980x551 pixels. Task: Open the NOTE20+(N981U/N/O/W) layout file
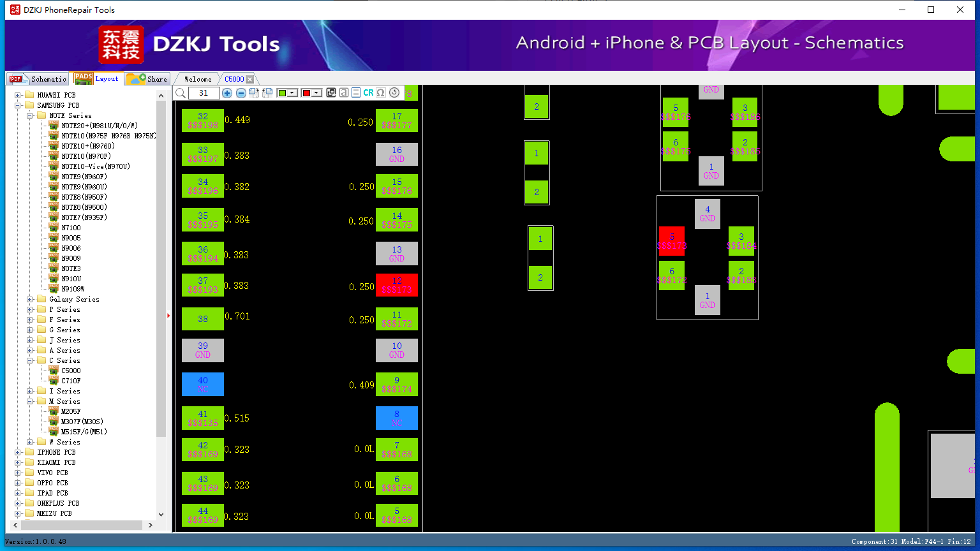pyautogui.click(x=100, y=126)
